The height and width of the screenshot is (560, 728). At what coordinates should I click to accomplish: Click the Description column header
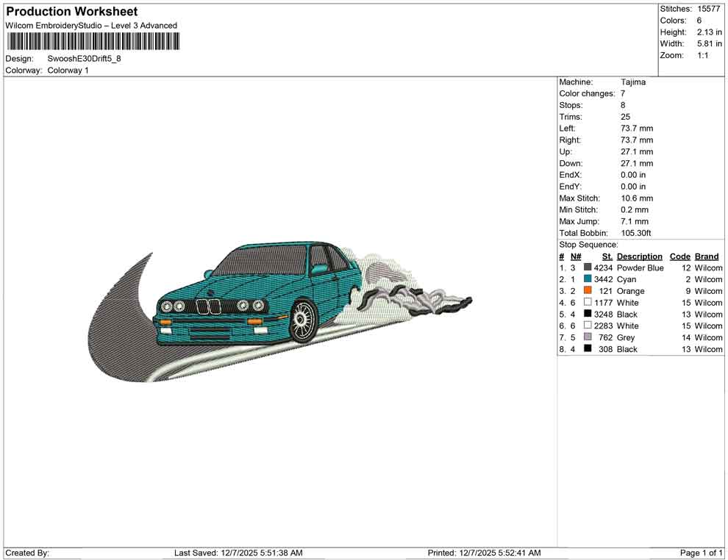coord(640,256)
